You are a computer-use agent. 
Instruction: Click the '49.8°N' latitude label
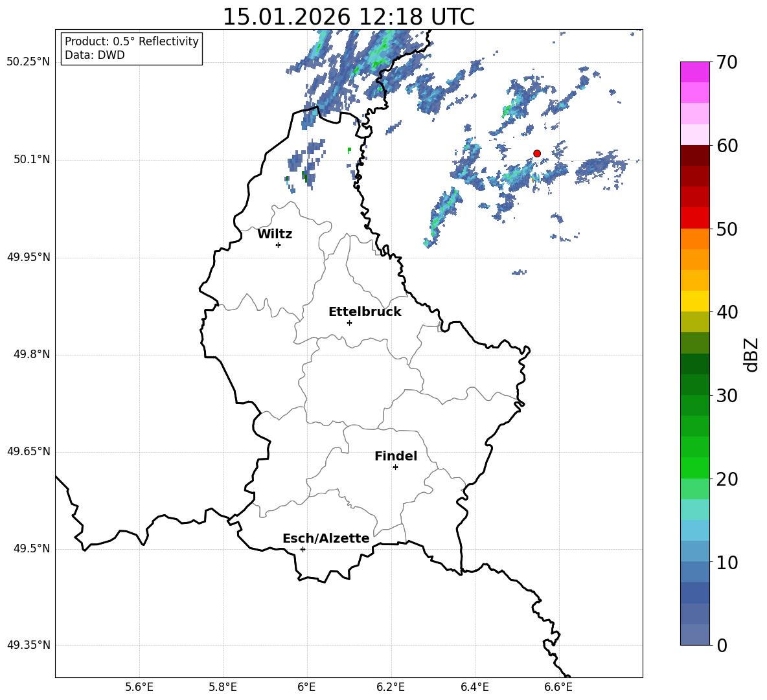click(32, 354)
